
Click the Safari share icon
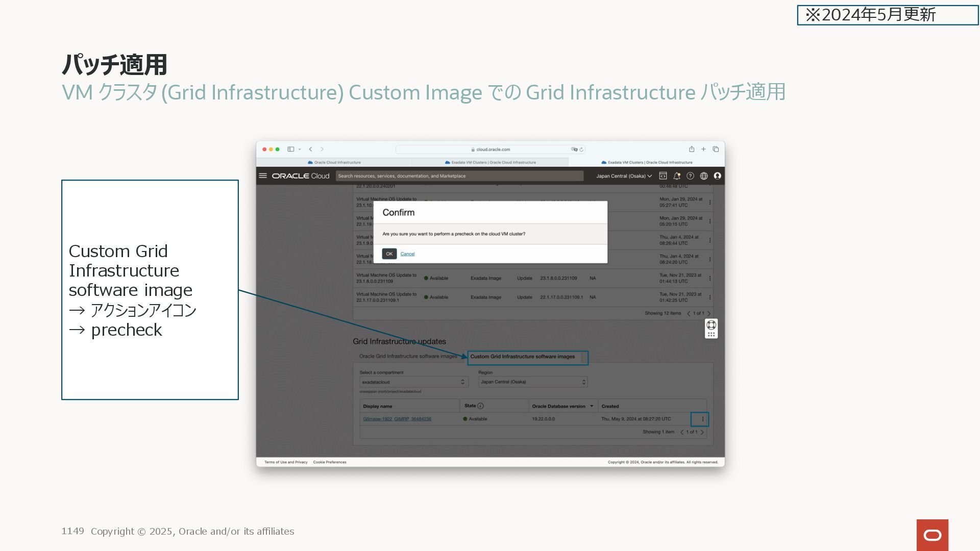pos(692,149)
